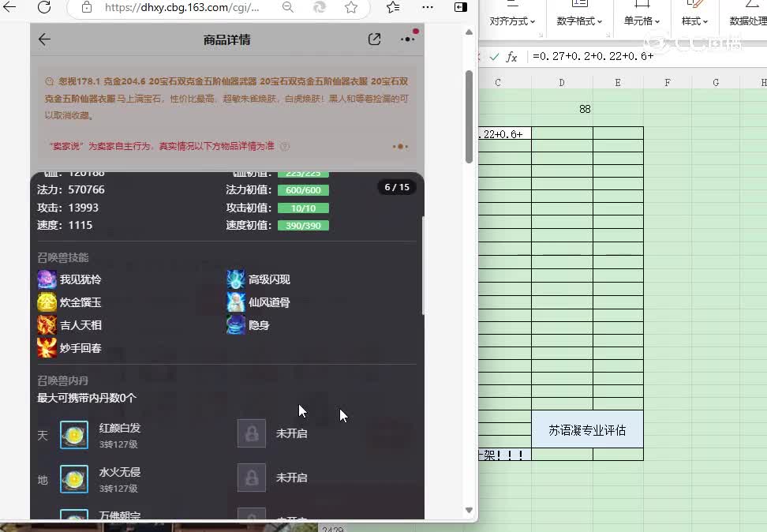Open 样式 dropdown in ribbon
Image resolution: width=767 pixels, height=532 pixels.
click(x=694, y=21)
